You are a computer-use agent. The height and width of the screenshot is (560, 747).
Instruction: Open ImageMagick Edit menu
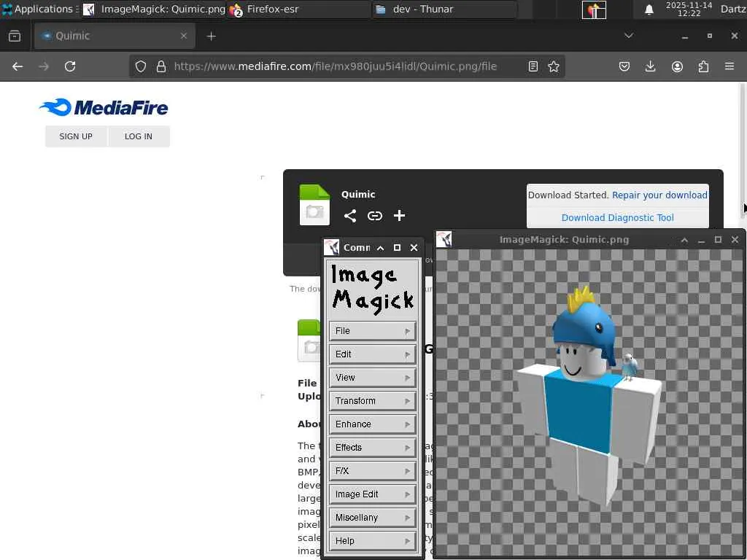(372, 354)
